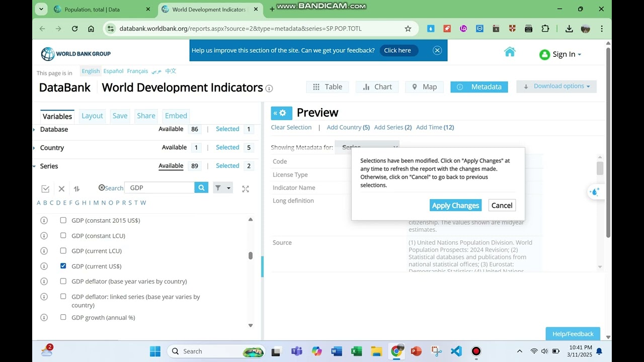
Task: Dismiss the feedback banner with its X
Action: click(x=437, y=50)
